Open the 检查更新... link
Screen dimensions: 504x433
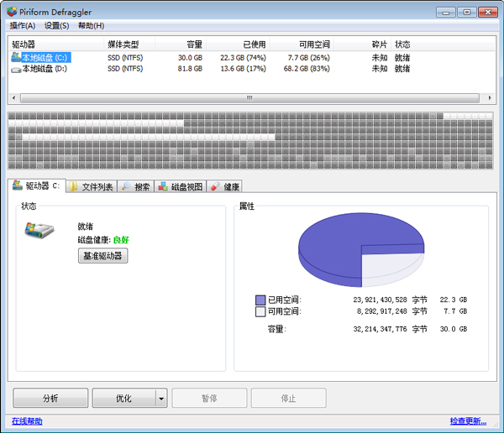click(468, 420)
